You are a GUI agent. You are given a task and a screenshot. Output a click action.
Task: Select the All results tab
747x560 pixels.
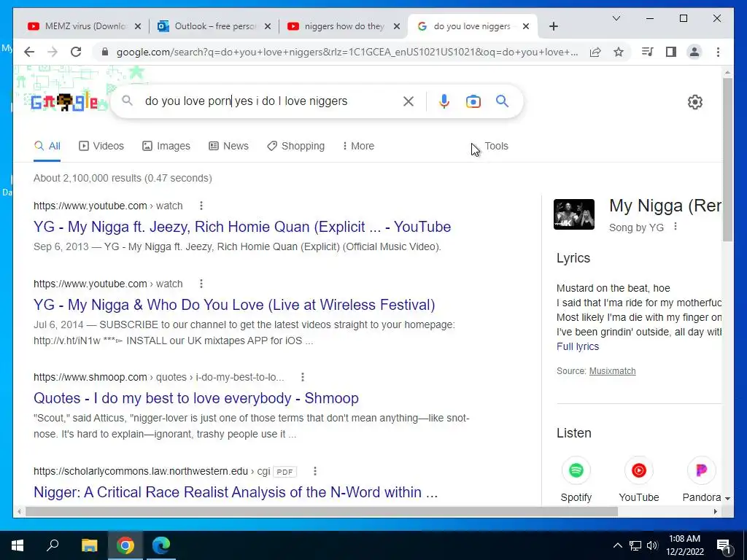pos(47,146)
